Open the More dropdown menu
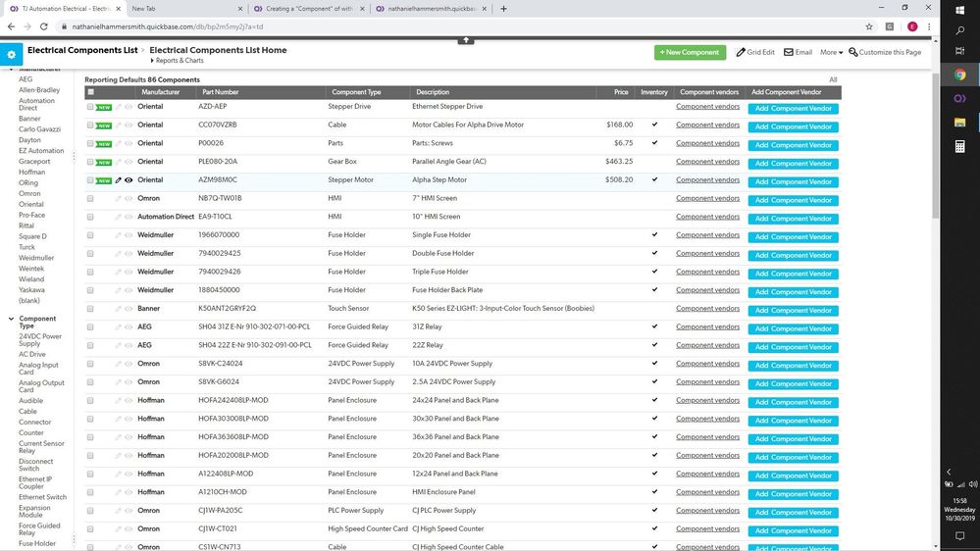The image size is (980, 551). (831, 53)
